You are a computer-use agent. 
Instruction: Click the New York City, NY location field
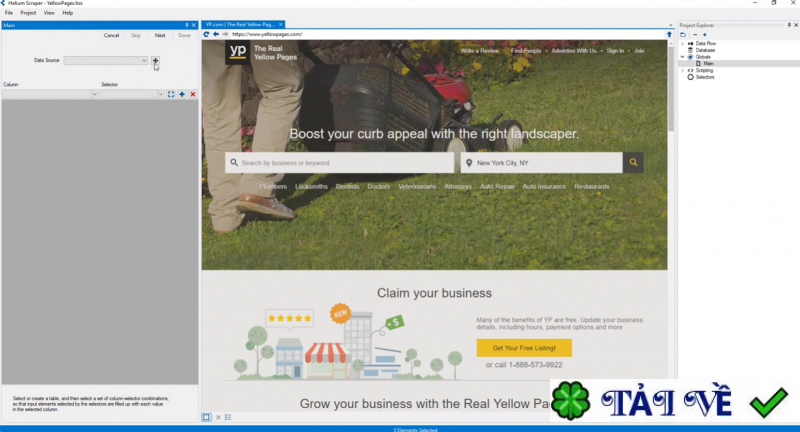click(541, 163)
